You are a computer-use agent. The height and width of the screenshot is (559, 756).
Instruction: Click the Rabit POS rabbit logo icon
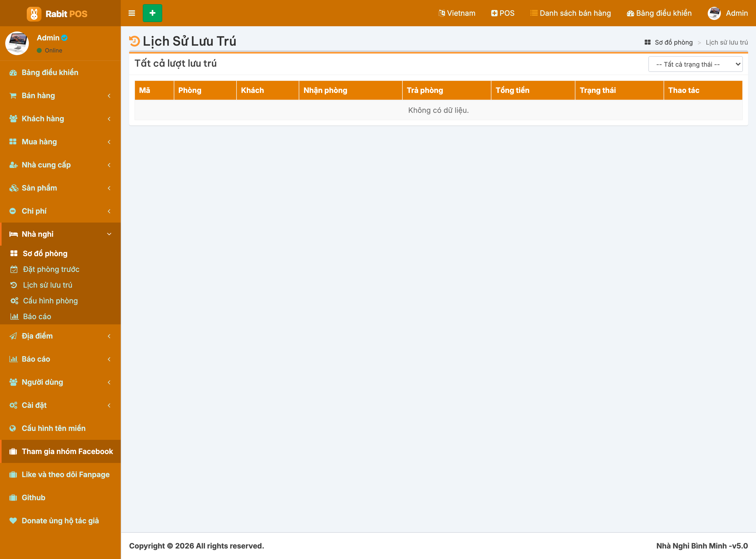coord(34,14)
